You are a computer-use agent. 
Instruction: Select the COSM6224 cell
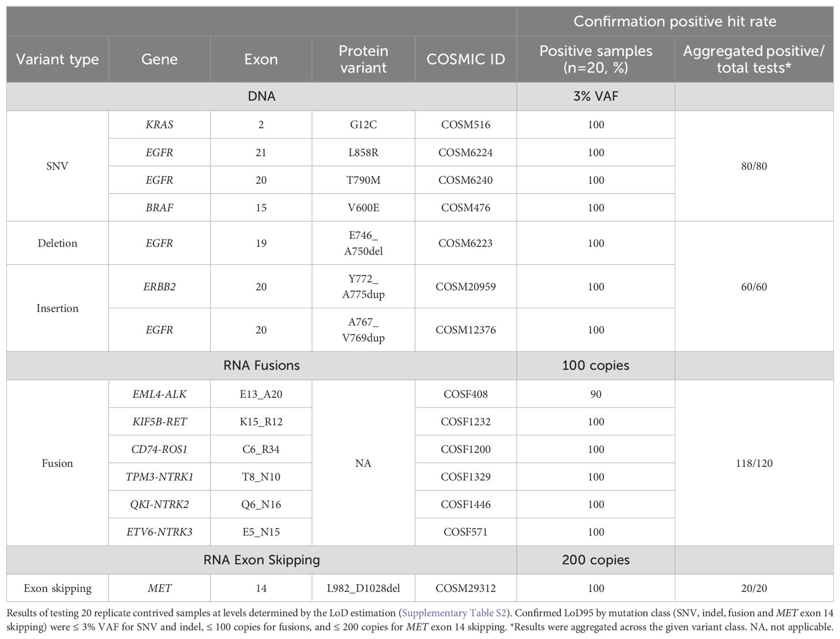[465, 153]
